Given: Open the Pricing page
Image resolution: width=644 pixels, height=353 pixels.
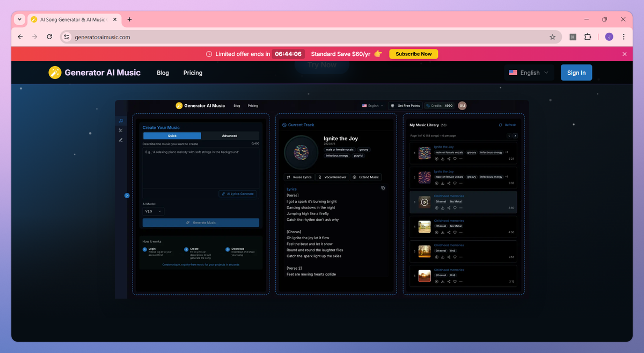Looking at the screenshot, I should [x=193, y=73].
